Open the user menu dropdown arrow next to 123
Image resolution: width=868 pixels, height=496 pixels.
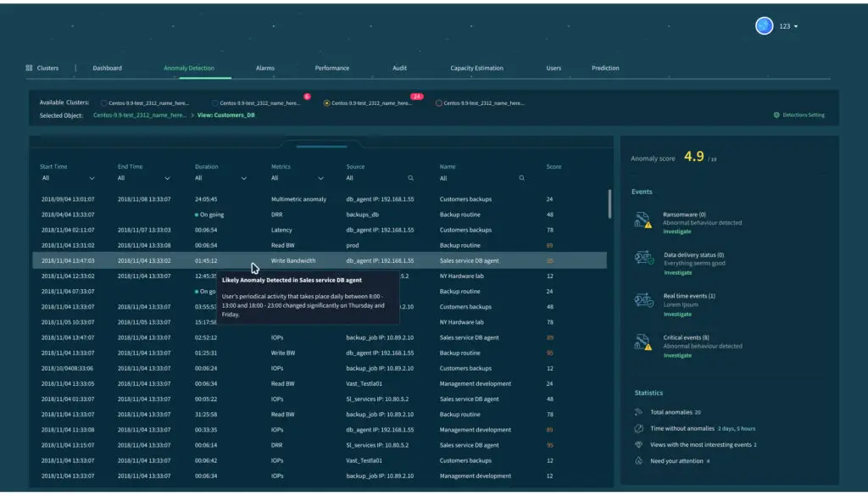(796, 27)
